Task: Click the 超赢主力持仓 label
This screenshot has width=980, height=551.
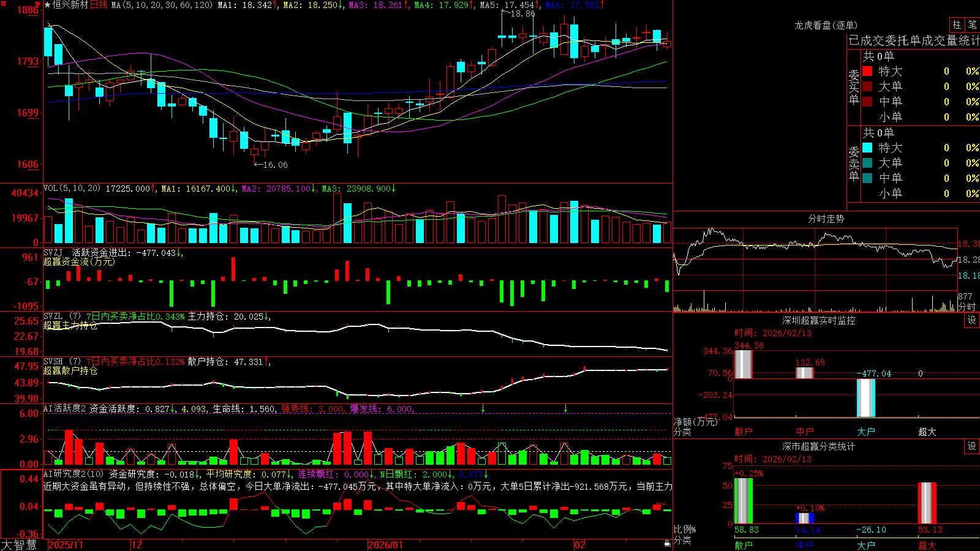Action: [x=70, y=325]
